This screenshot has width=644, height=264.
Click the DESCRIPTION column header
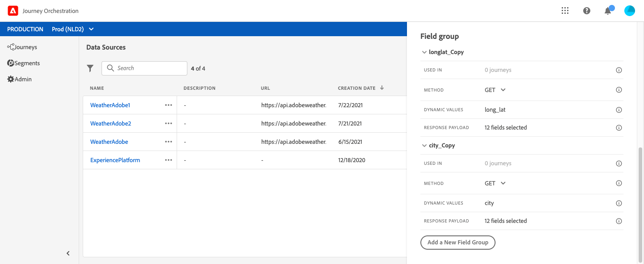pyautogui.click(x=199, y=88)
